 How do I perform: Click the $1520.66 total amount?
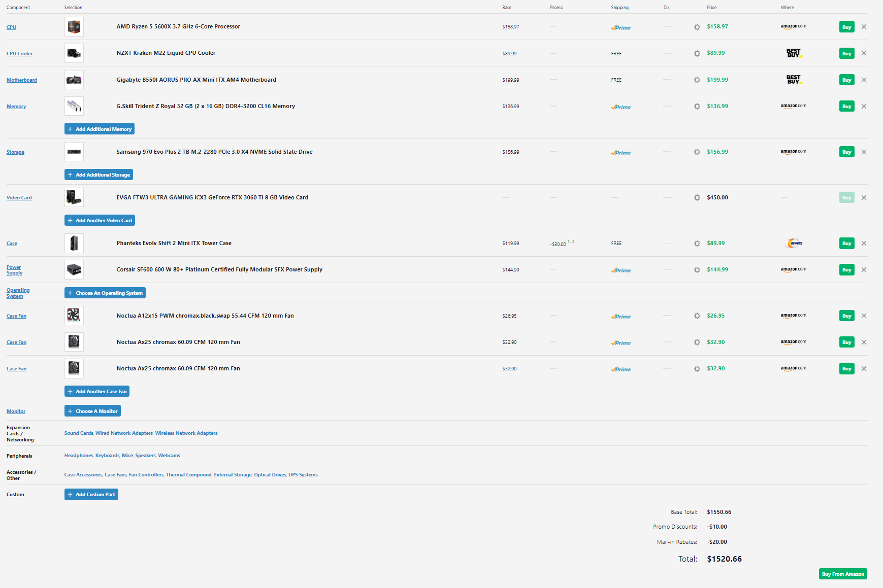[x=724, y=559]
